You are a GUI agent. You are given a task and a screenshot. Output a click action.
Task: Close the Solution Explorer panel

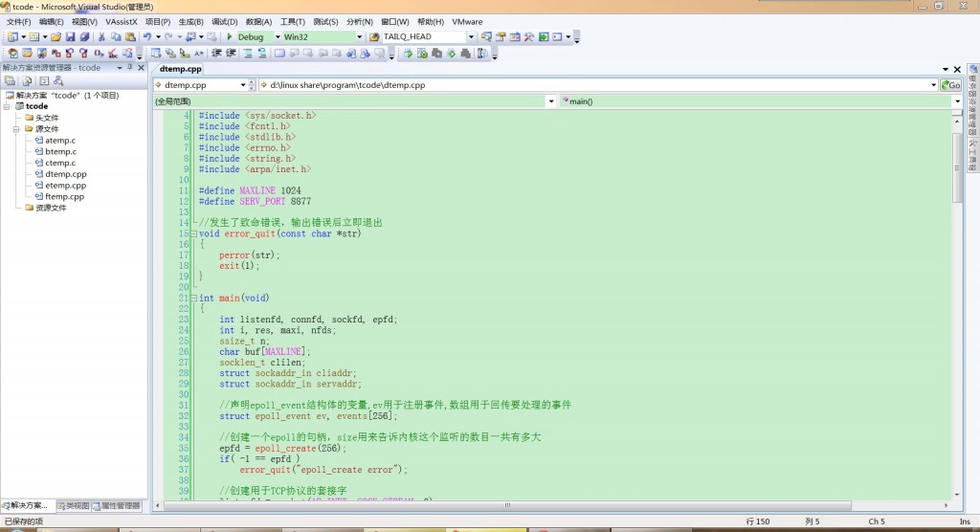click(x=142, y=68)
